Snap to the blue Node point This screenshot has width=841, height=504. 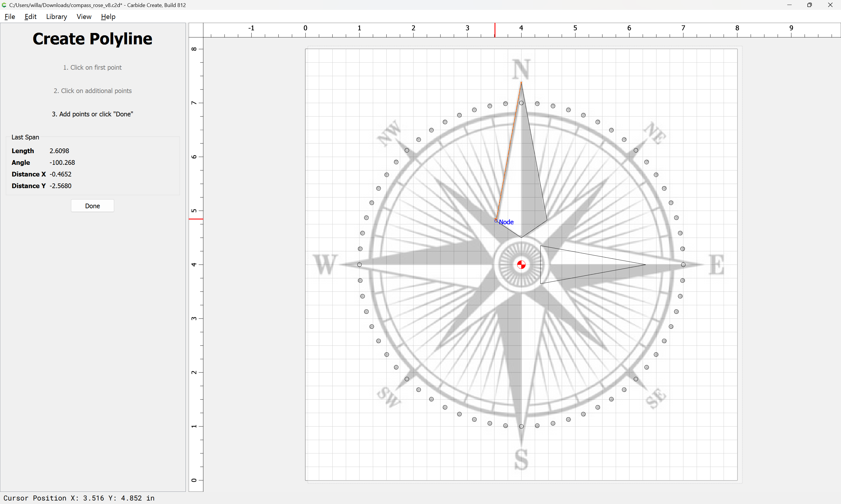[496, 221]
